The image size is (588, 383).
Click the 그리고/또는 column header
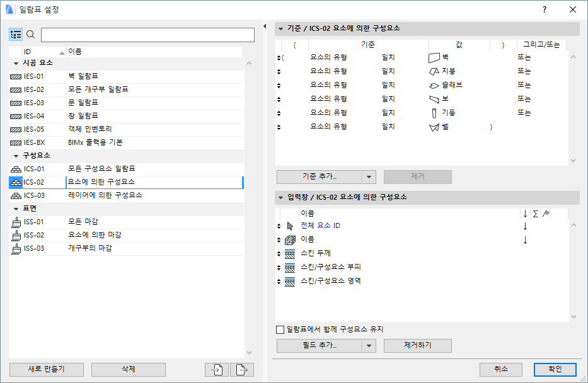pos(541,45)
